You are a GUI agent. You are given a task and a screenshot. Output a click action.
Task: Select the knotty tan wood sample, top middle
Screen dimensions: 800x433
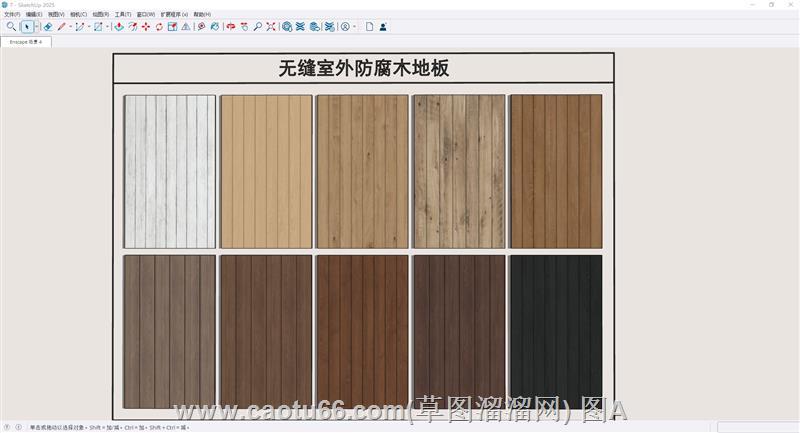pyautogui.click(x=363, y=172)
